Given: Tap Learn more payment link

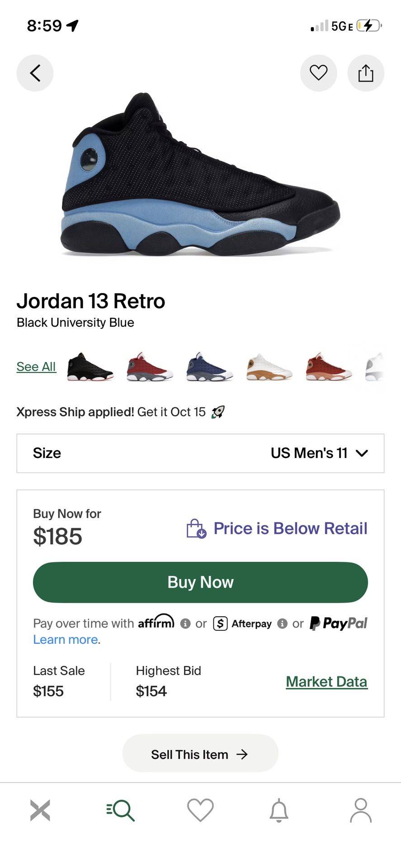Looking at the screenshot, I should pos(66,639).
